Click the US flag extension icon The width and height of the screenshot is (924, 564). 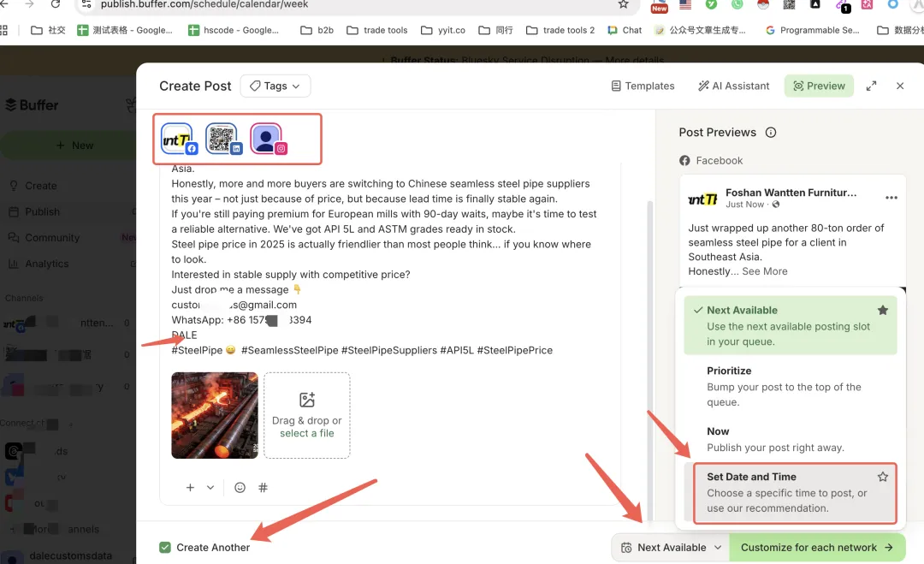click(x=685, y=5)
